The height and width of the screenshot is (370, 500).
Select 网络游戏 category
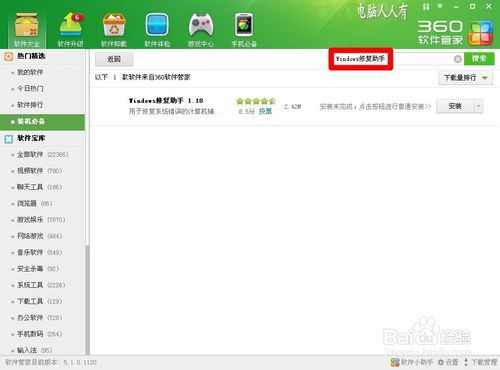coord(39,236)
